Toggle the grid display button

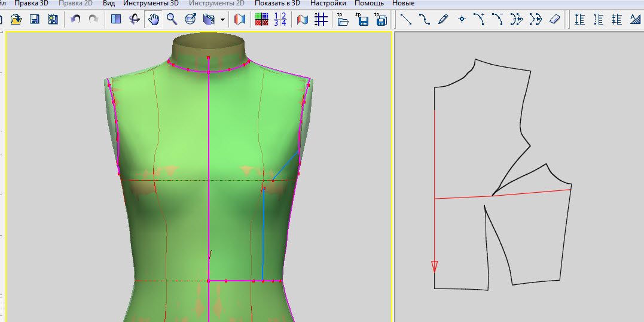321,19
